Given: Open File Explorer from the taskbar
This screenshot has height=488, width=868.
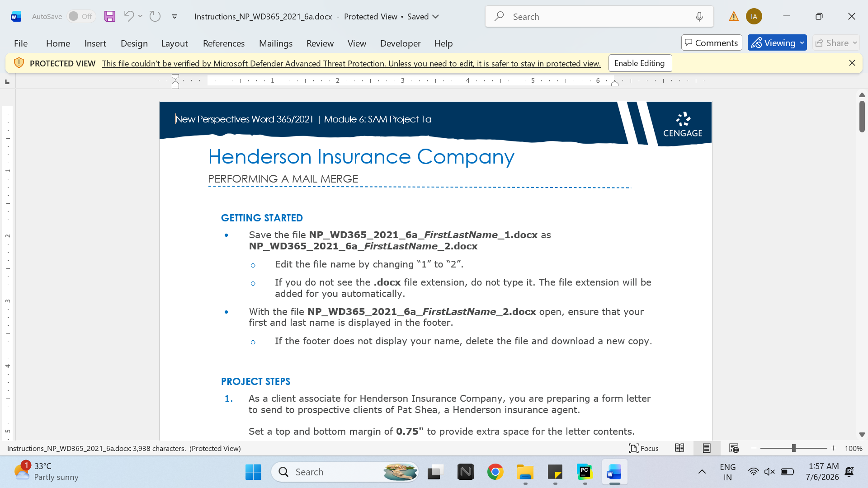Looking at the screenshot, I should pos(525,472).
